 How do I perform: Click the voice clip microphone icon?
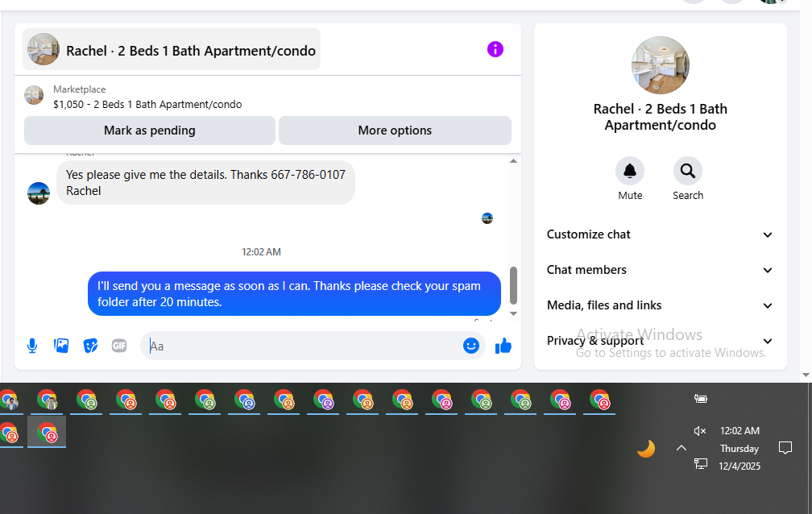pyautogui.click(x=32, y=346)
